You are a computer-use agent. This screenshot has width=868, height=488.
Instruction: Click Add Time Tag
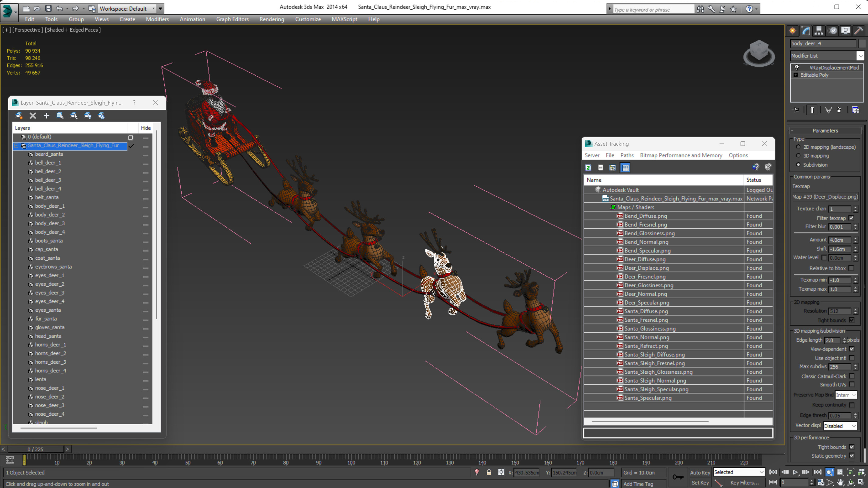click(638, 484)
